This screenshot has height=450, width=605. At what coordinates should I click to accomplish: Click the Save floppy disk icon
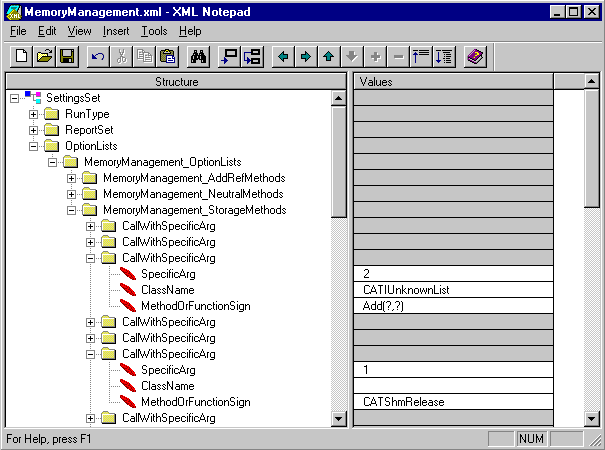click(67, 57)
